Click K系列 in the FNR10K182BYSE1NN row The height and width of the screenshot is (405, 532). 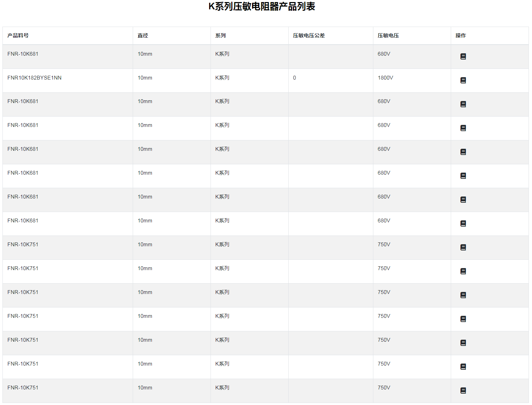point(222,78)
